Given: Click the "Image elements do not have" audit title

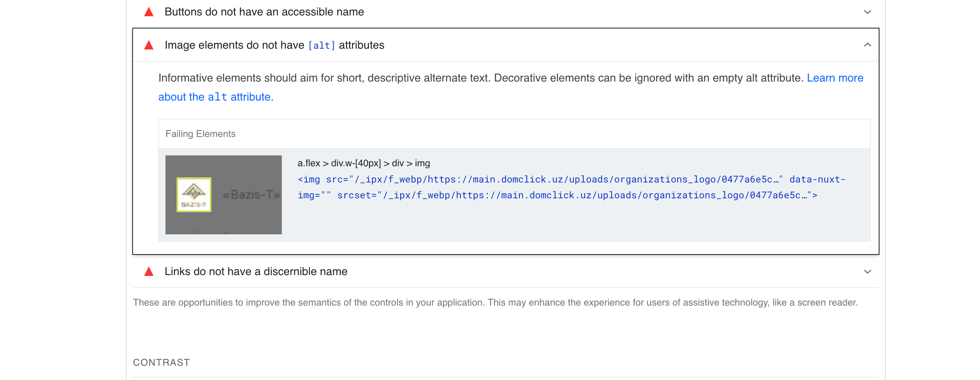Looking at the screenshot, I should coord(234,45).
